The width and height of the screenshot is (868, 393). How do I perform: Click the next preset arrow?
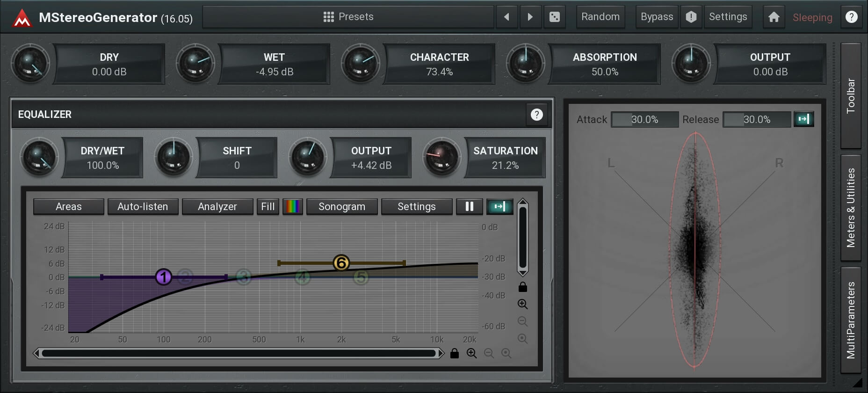pos(530,17)
